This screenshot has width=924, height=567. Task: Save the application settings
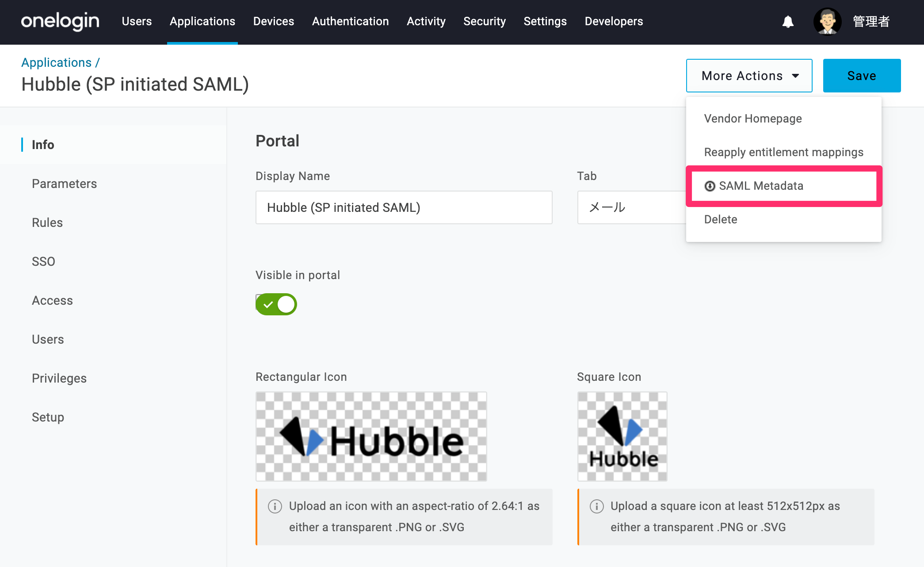tap(862, 76)
